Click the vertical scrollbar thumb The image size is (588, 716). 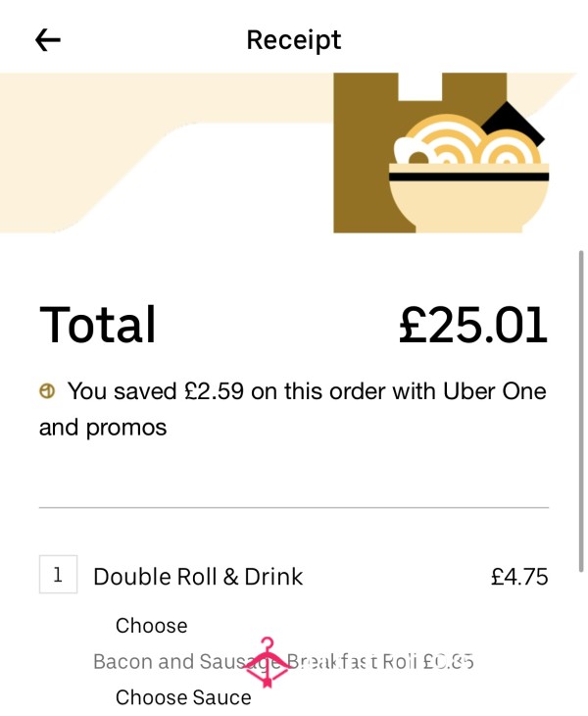(581, 411)
